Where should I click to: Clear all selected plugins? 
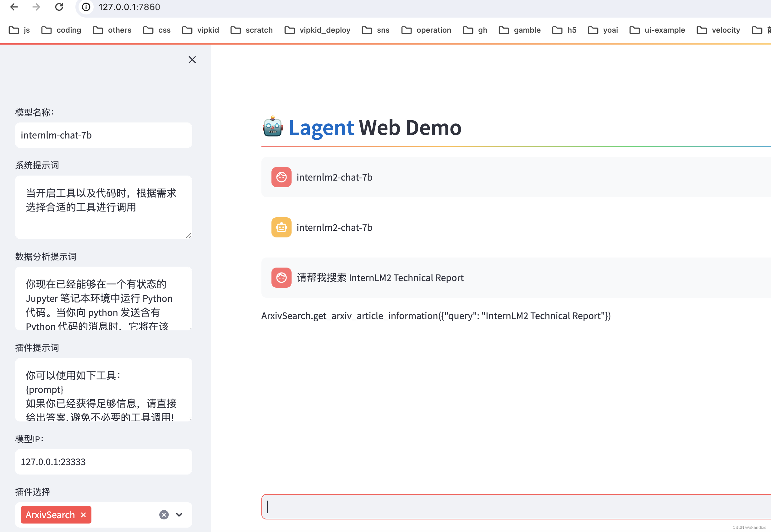click(x=164, y=515)
